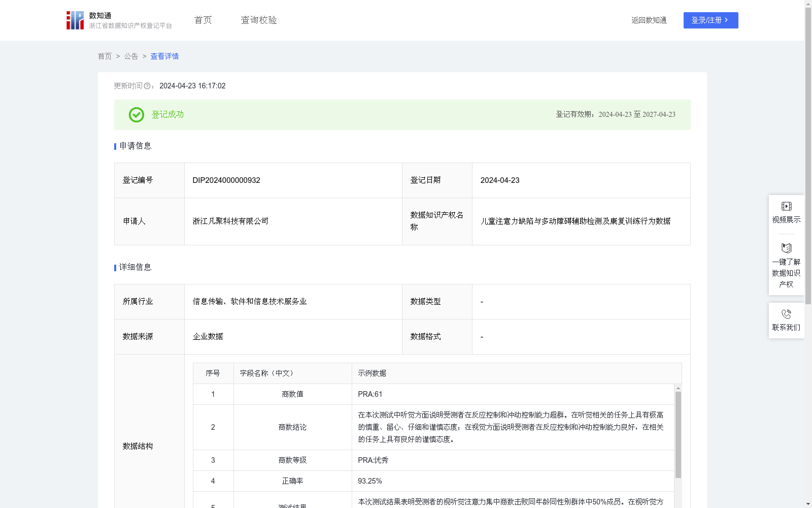Click sample value 93.25%
The height and width of the screenshot is (508, 812).
[370, 481]
